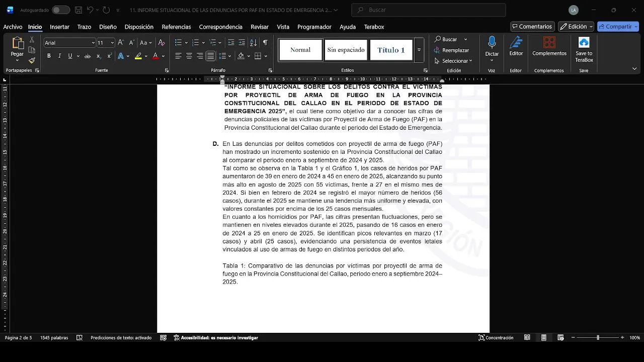This screenshot has height=362, width=644.
Task: Apply the Sin espaciado style
Action: [346, 50]
